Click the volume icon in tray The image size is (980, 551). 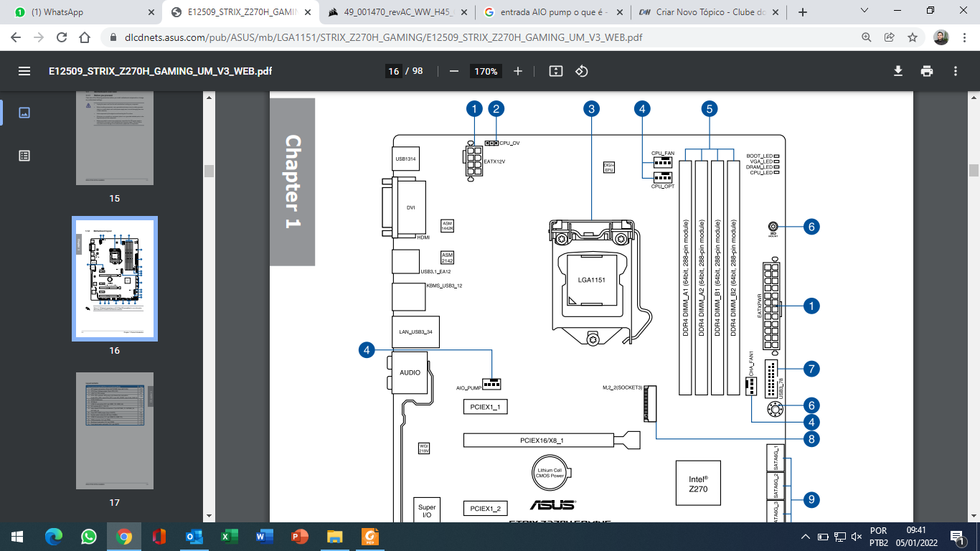point(856,537)
